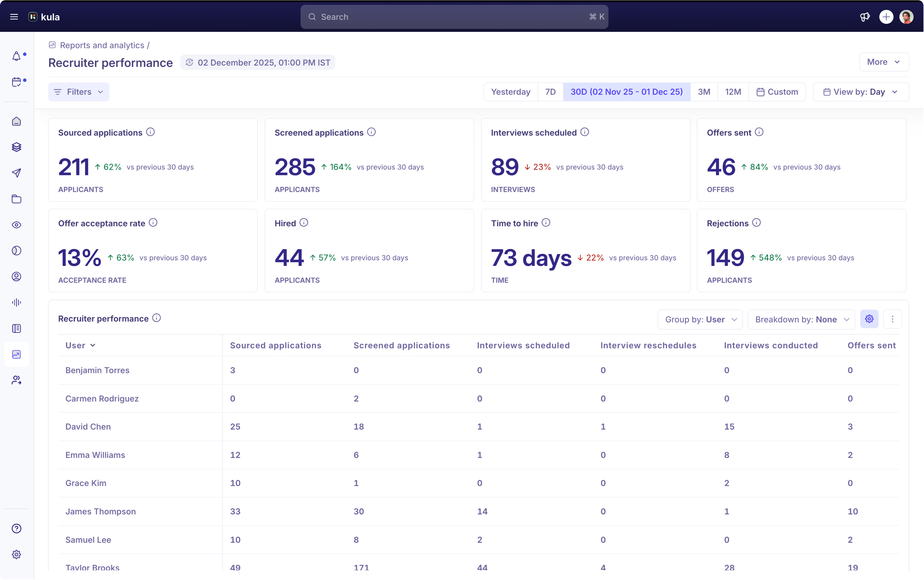The height and width of the screenshot is (580, 924).
Task: Change the Breakdown by: None dropdown
Action: [x=801, y=319]
